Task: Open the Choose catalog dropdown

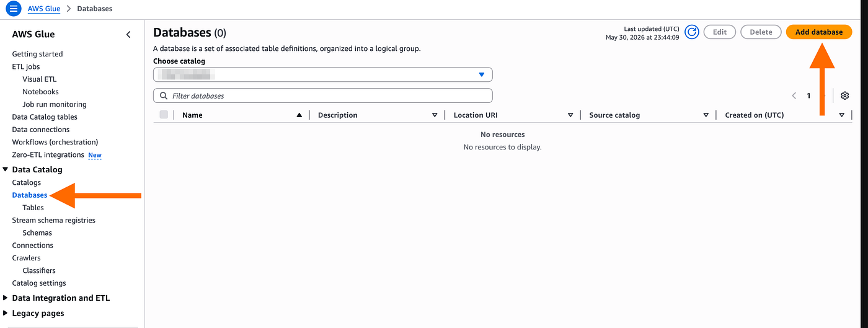Action: click(323, 74)
